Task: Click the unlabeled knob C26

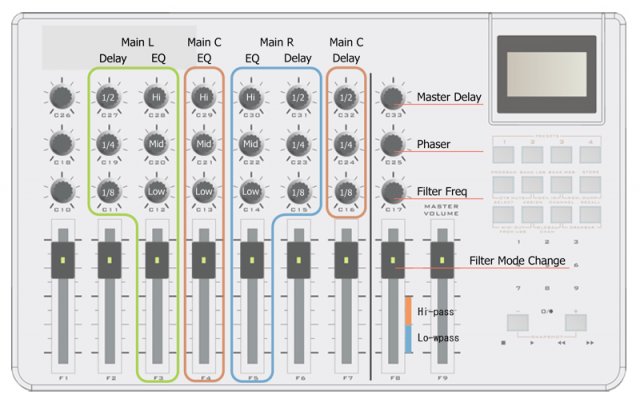Action: click(x=62, y=98)
